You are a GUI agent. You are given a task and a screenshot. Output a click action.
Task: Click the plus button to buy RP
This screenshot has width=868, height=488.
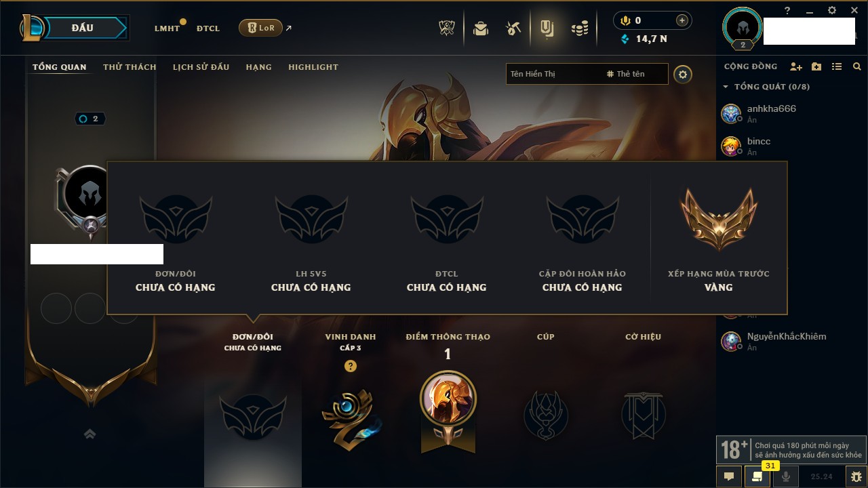(682, 20)
